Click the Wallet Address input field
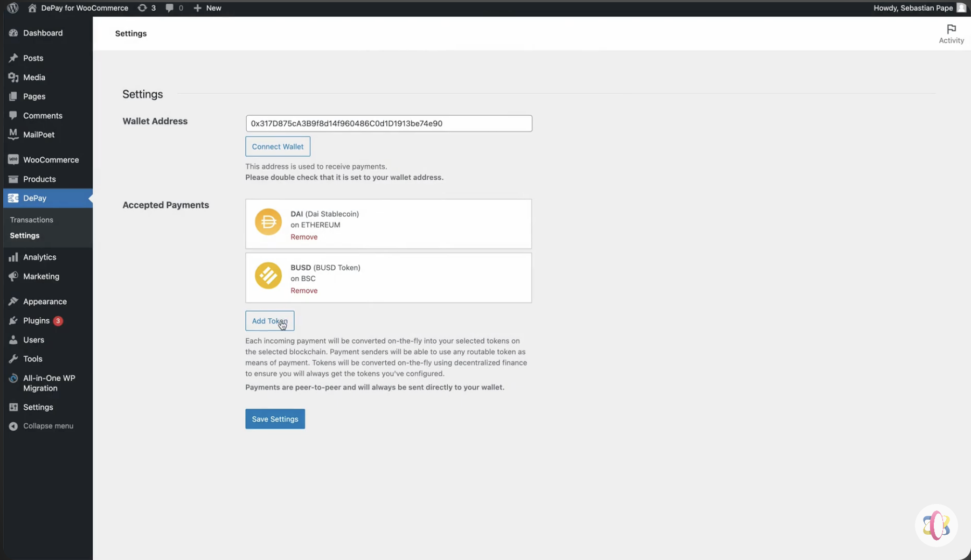Screen dimensions: 971x560 tap(388, 123)
